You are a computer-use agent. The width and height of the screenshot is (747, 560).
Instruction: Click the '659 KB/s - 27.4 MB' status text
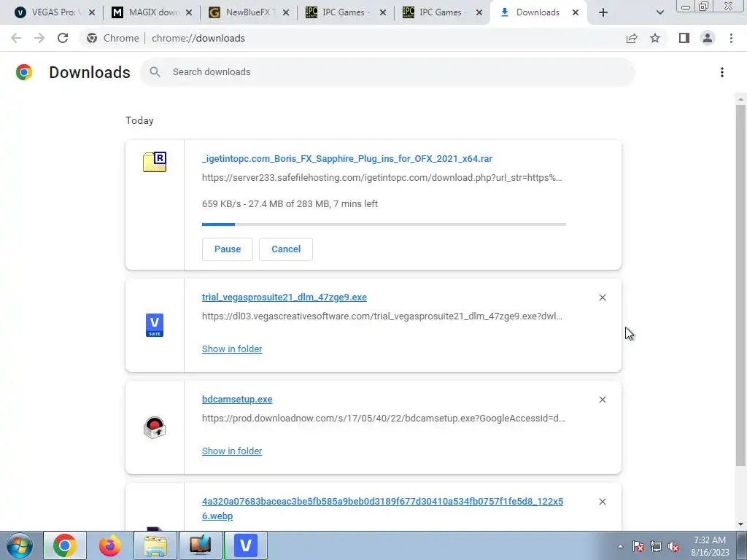click(290, 204)
